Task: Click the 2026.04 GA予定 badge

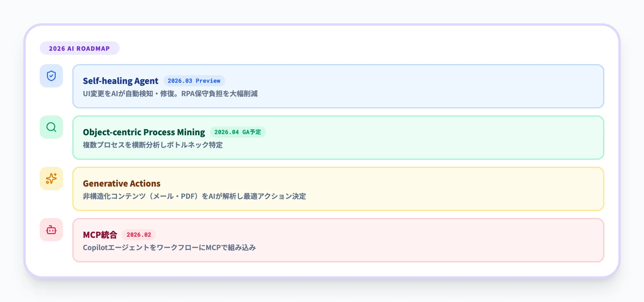Action: click(x=238, y=132)
